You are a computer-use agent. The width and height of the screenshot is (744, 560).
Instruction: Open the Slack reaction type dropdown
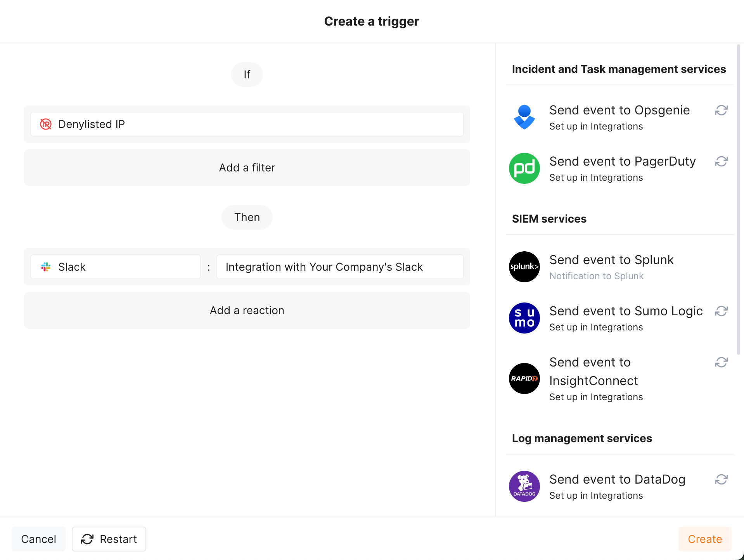(x=115, y=267)
